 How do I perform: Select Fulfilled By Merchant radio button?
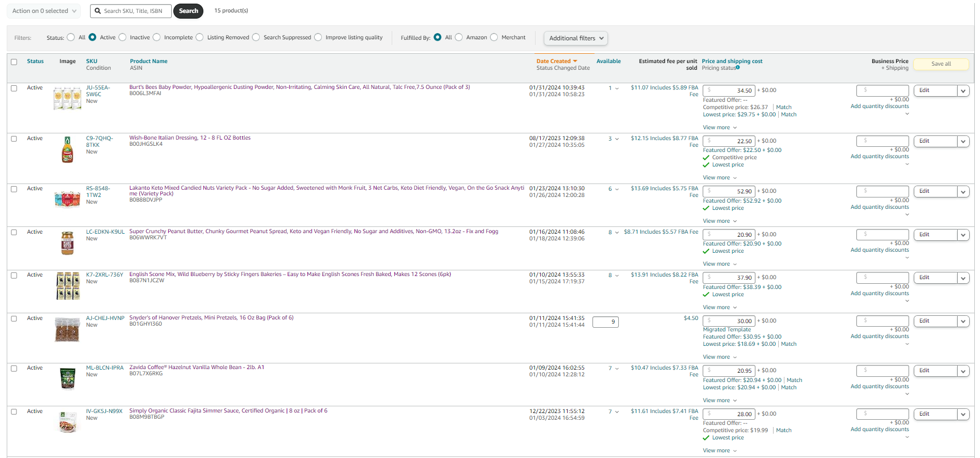click(494, 37)
